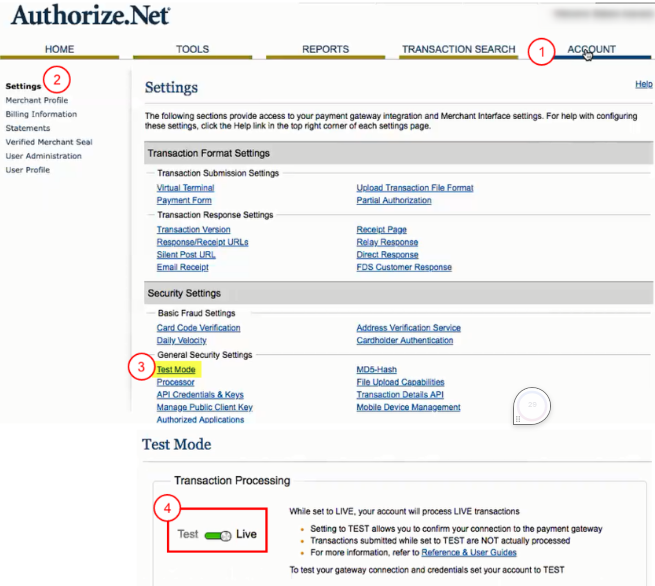
Task: Open Verified Merchant Seal page
Action: 48,142
